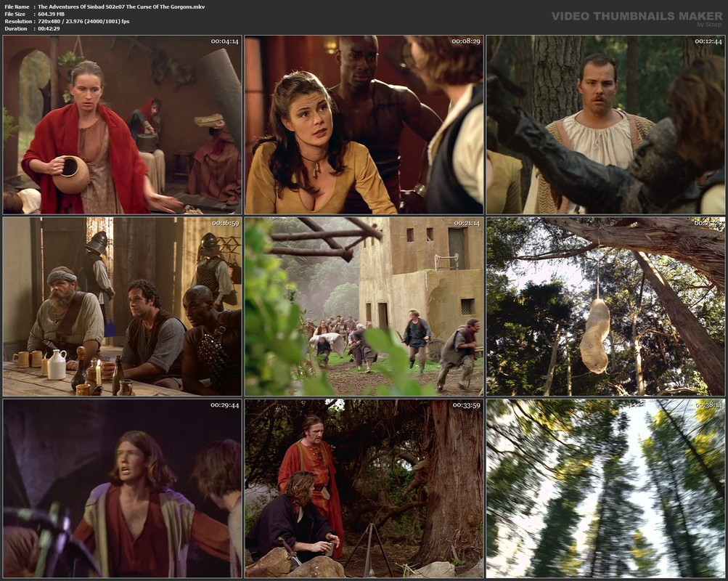This screenshot has width=728, height=581.
Task: Open the thumbnail timestamped 00:08:29
Action: click(x=364, y=125)
